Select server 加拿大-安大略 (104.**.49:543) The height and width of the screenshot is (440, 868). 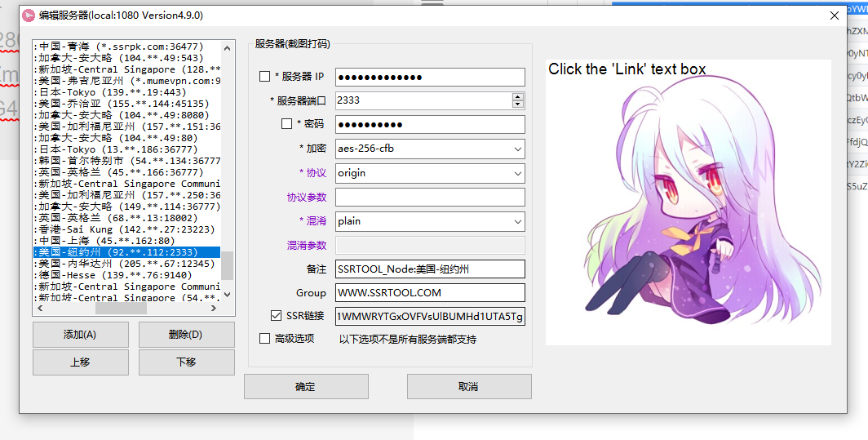[127, 58]
